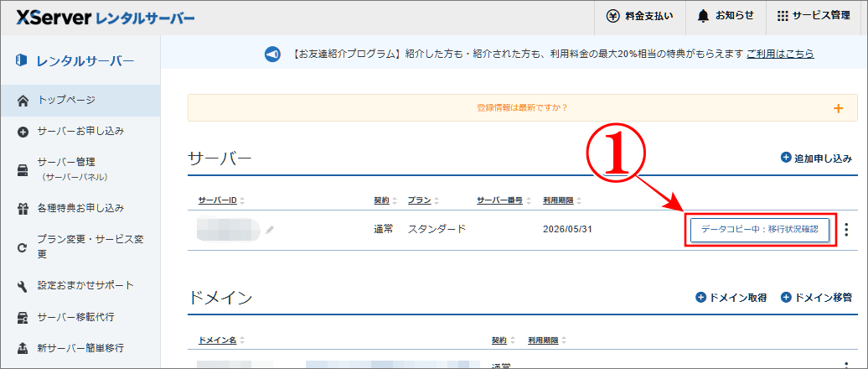Sort domain table by 契約 column

click(504, 340)
